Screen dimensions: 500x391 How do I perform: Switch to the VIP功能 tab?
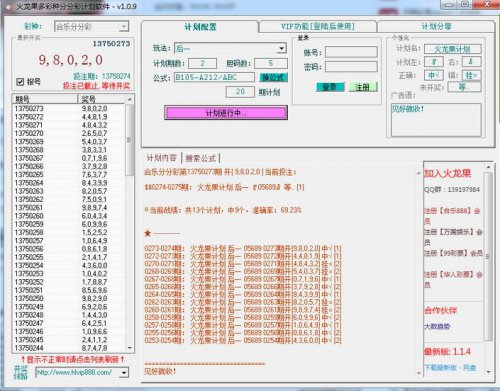tap(318, 26)
